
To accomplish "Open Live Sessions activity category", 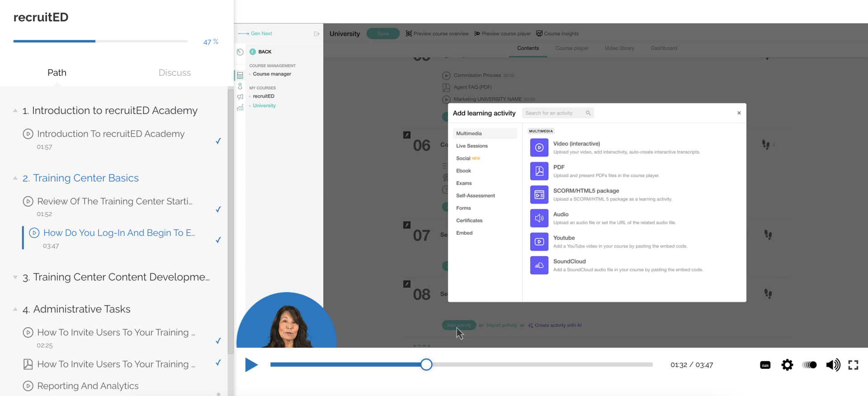I will (x=472, y=146).
